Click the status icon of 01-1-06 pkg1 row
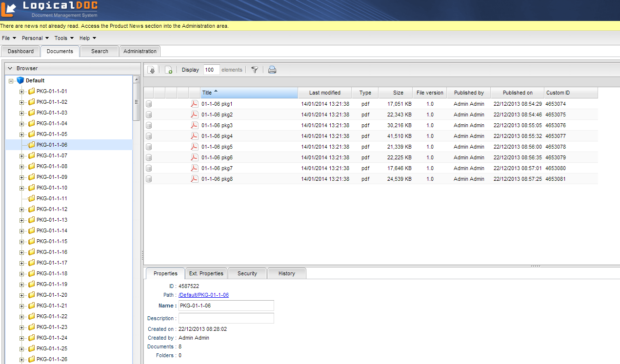This screenshot has height=364, width=620. (149, 104)
